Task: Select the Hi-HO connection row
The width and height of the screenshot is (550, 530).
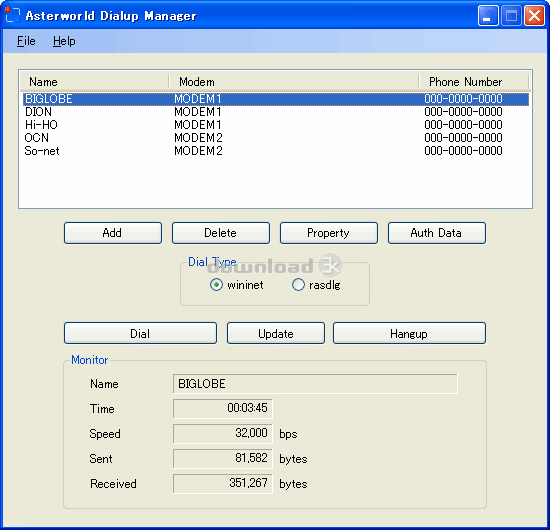Action: pyautogui.click(x=276, y=125)
